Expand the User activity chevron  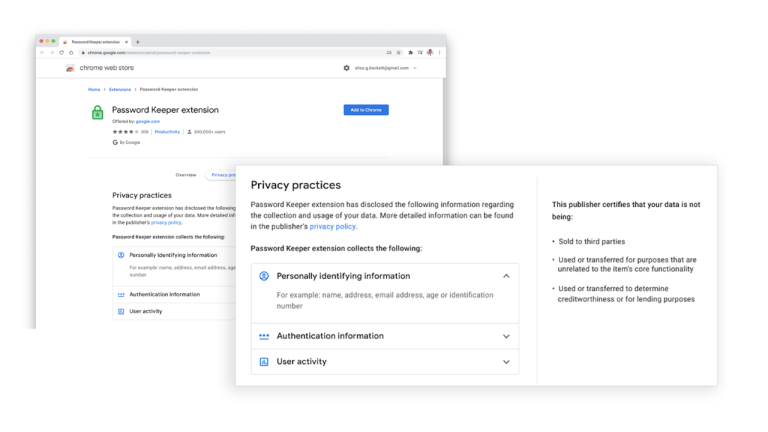506,362
